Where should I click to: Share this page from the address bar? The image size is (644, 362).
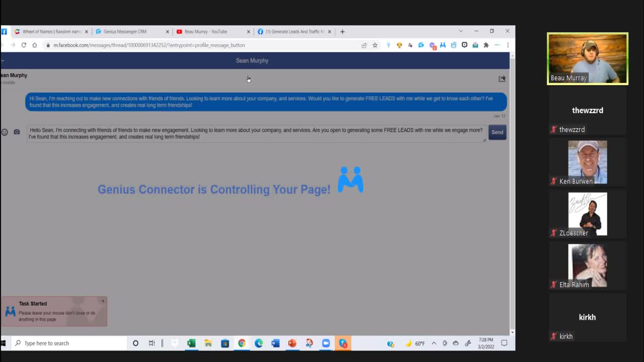click(364, 45)
